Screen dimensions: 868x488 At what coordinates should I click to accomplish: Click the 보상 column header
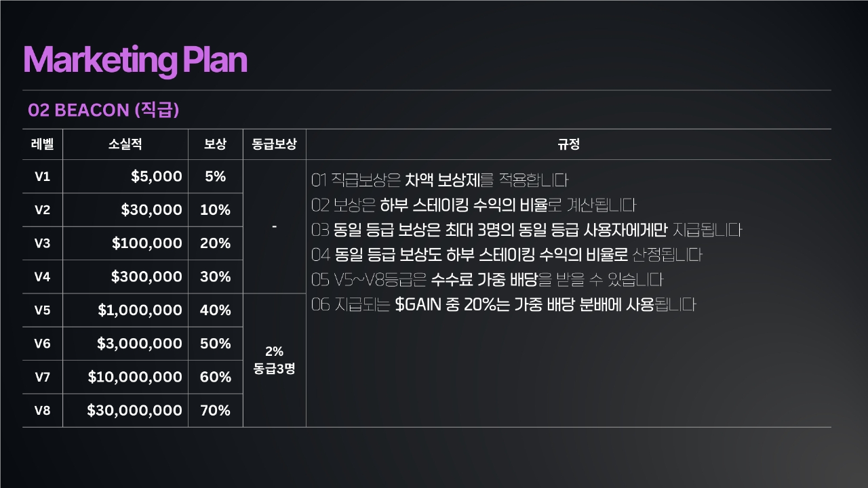[215, 144]
